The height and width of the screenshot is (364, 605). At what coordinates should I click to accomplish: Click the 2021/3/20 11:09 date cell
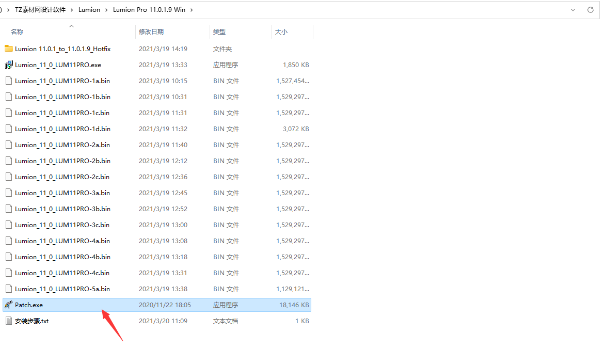(163, 321)
